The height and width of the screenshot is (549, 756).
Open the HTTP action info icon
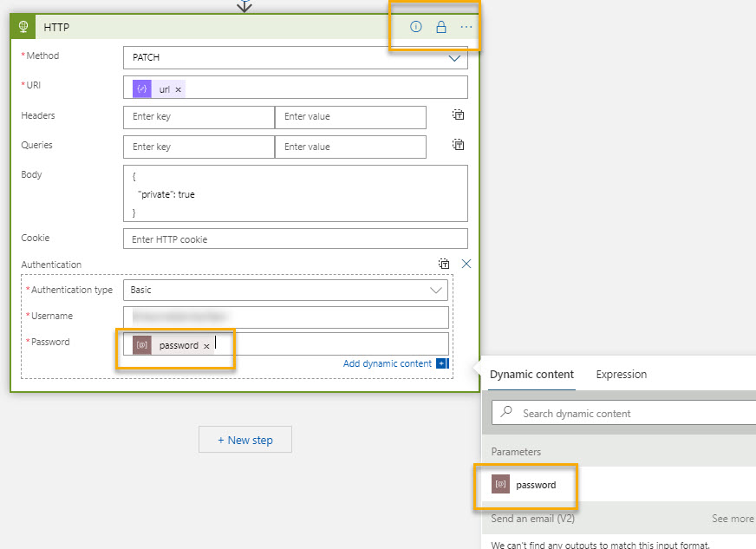[415, 27]
